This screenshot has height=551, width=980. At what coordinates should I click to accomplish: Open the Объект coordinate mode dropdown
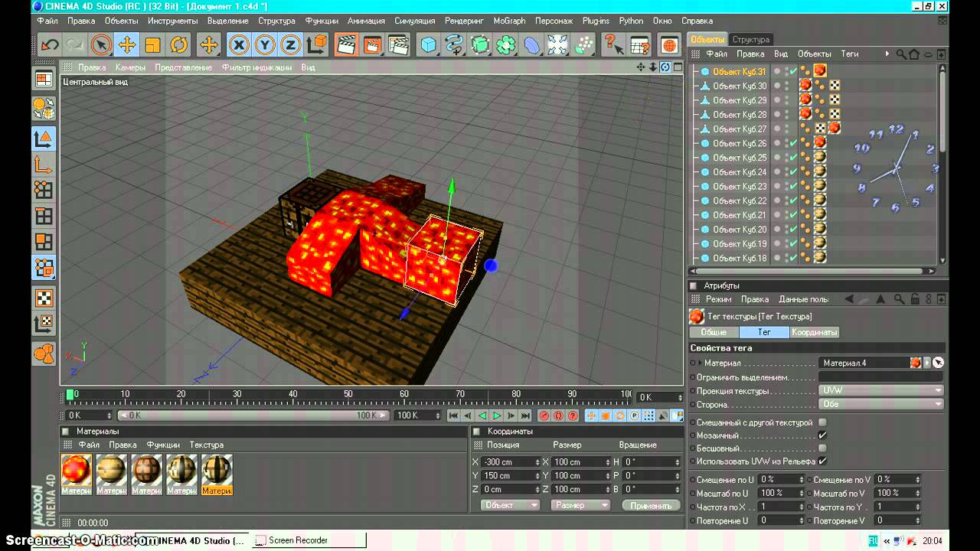click(x=511, y=505)
